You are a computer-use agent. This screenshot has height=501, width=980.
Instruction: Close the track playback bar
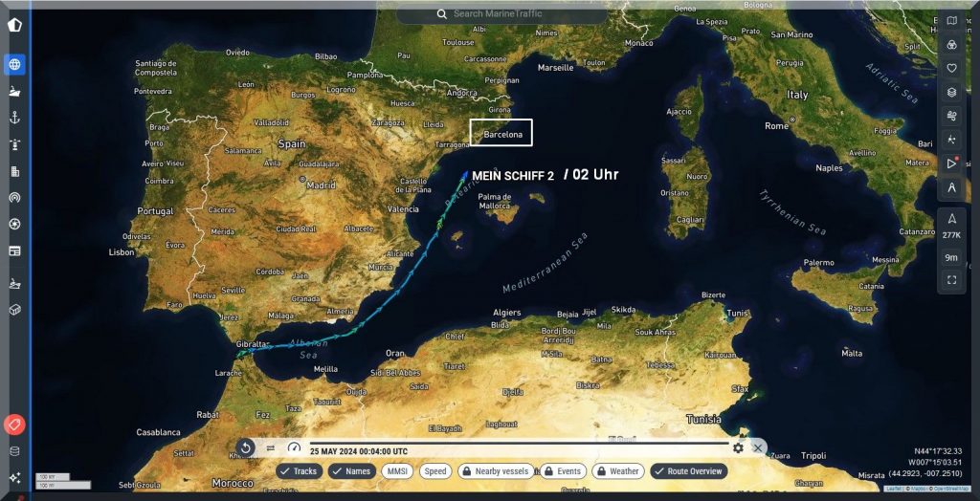(x=758, y=447)
